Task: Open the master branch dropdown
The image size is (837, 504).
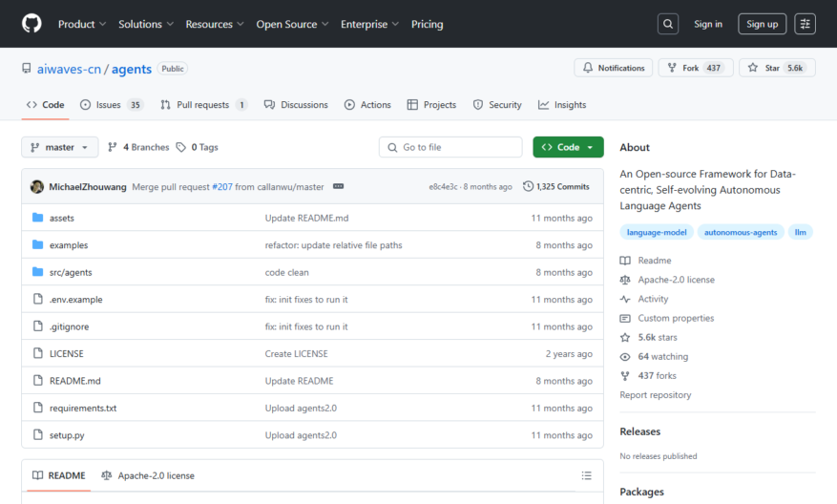Action: point(60,147)
